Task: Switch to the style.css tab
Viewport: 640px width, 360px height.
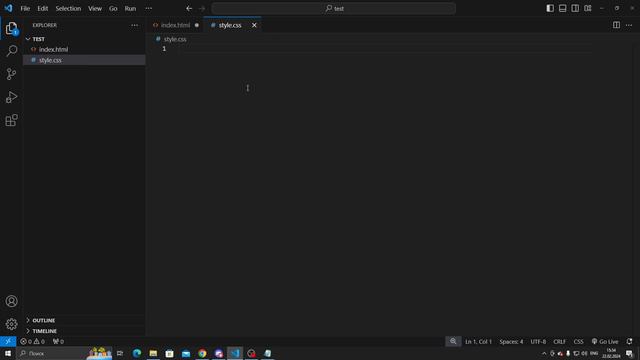Action: point(230,25)
